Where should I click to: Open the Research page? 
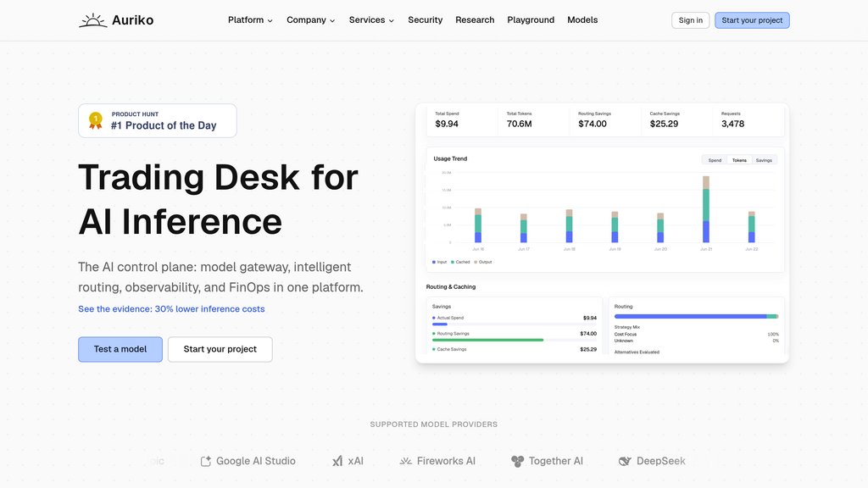tap(475, 20)
